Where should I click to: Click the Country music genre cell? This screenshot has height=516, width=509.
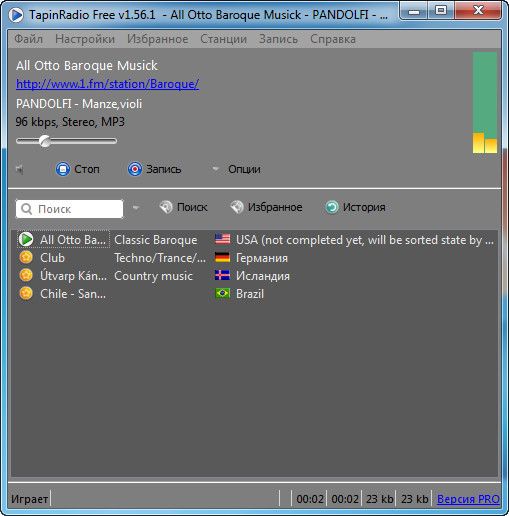click(x=153, y=276)
